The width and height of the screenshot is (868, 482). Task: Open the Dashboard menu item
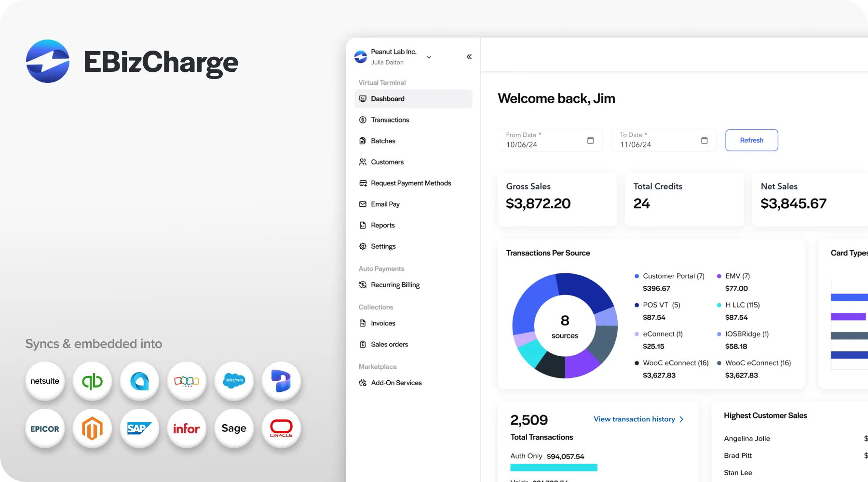point(413,99)
